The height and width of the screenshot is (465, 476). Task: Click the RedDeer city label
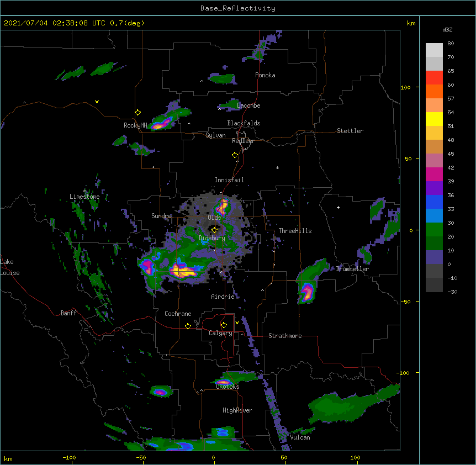[243, 141]
